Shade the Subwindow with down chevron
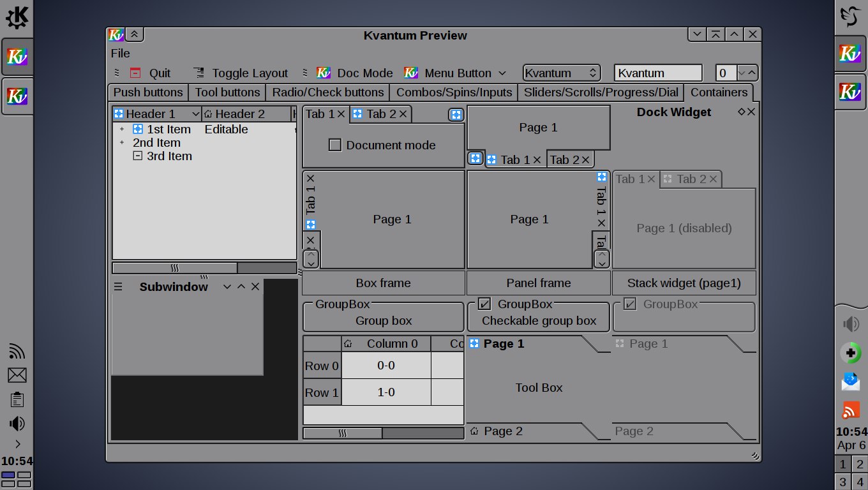The height and width of the screenshot is (490, 868). point(227,287)
